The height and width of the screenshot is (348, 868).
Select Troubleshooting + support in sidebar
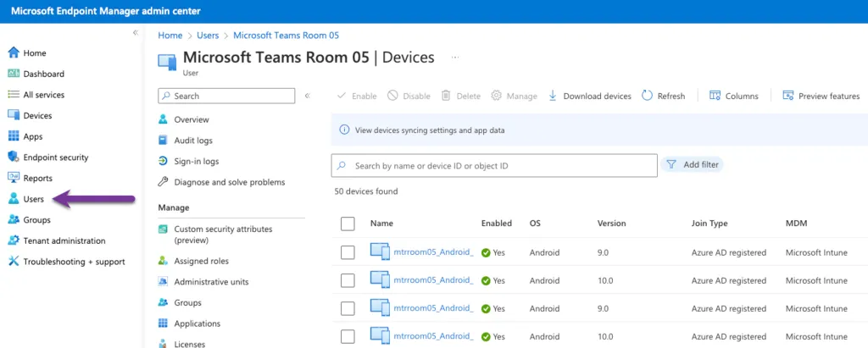click(74, 262)
